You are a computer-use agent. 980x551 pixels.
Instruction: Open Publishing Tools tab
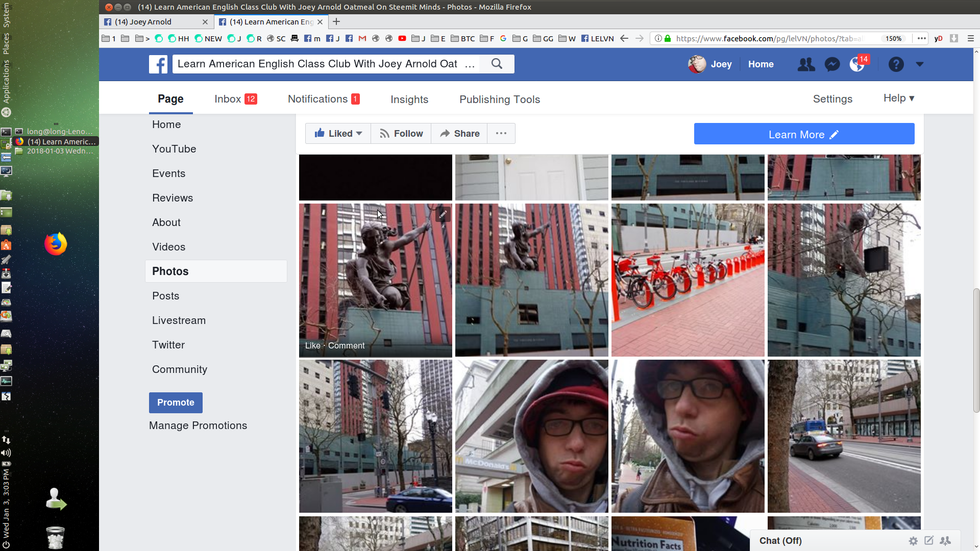tap(500, 99)
